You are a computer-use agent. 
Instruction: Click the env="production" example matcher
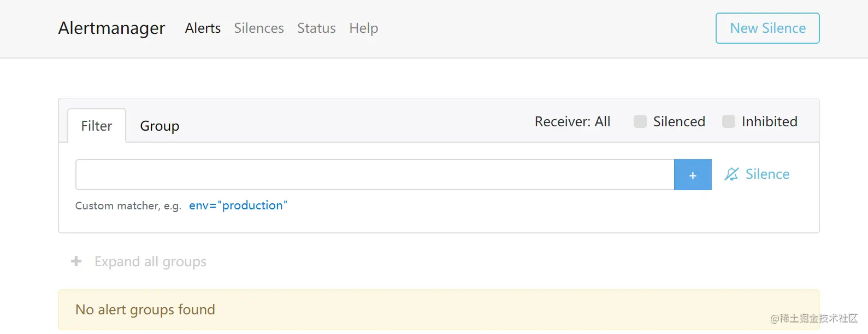coord(238,206)
